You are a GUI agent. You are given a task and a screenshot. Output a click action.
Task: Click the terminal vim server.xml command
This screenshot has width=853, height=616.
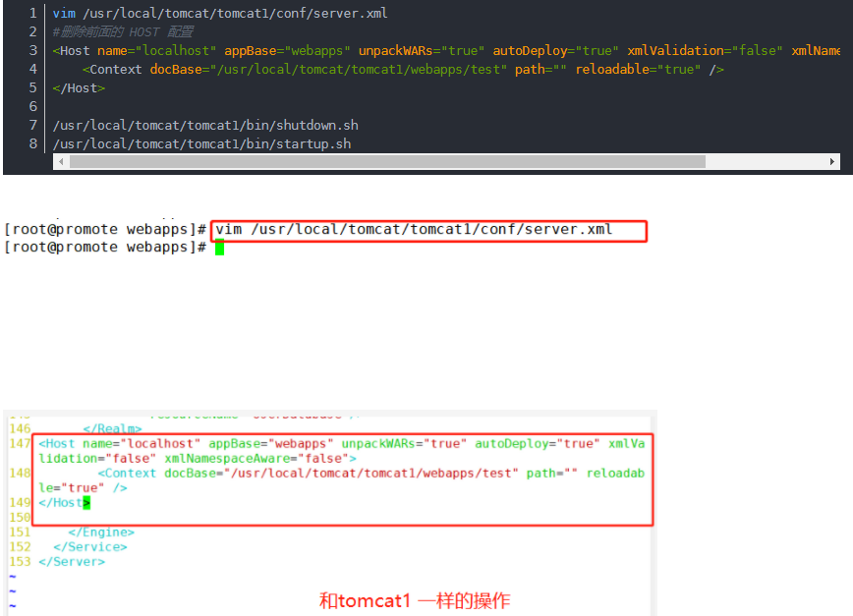(x=414, y=230)
